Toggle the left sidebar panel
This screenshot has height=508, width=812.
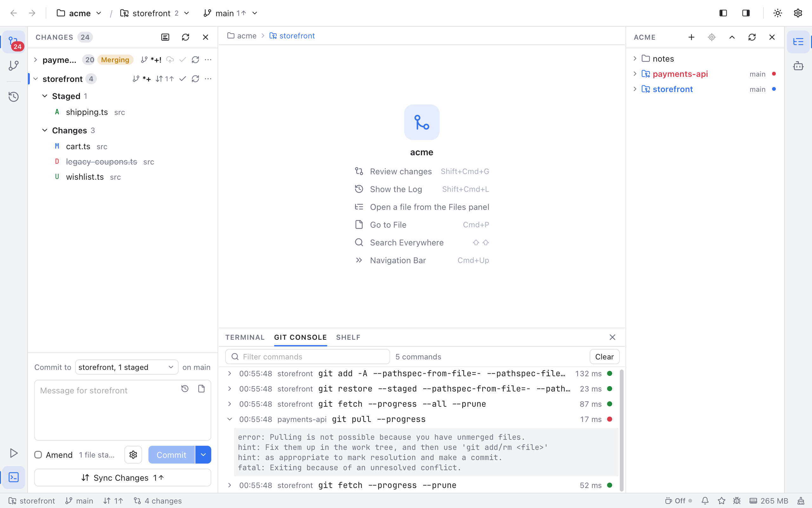[723, 13]
